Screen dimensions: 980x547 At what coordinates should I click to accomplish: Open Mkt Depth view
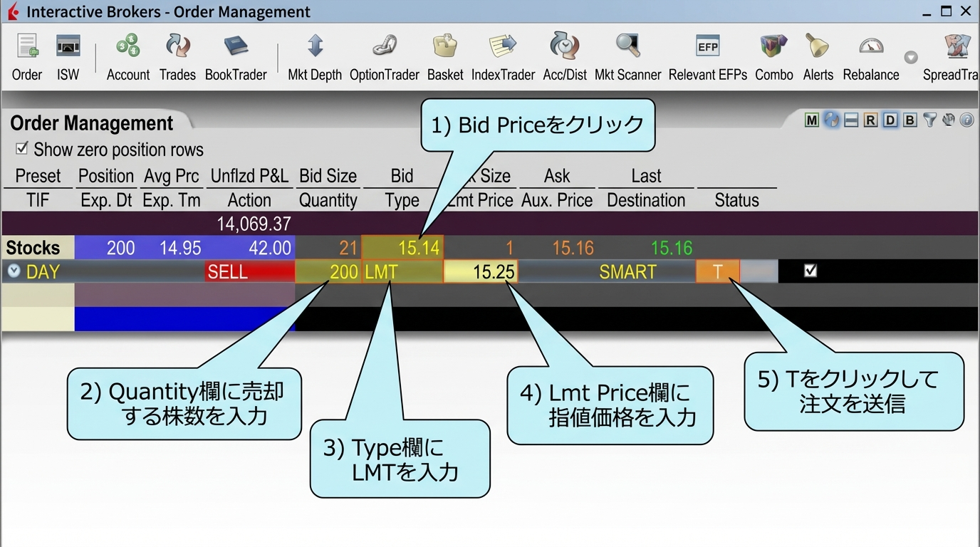click(x=315, y=58)
